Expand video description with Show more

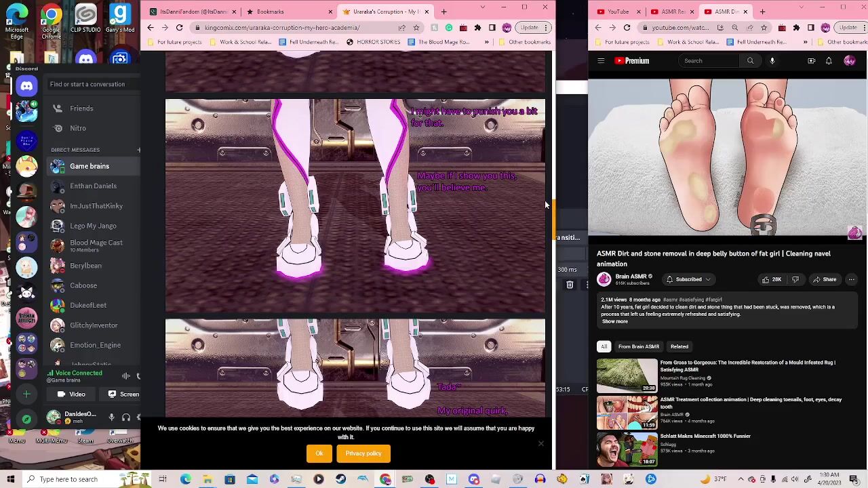click(x=614, y=321)
